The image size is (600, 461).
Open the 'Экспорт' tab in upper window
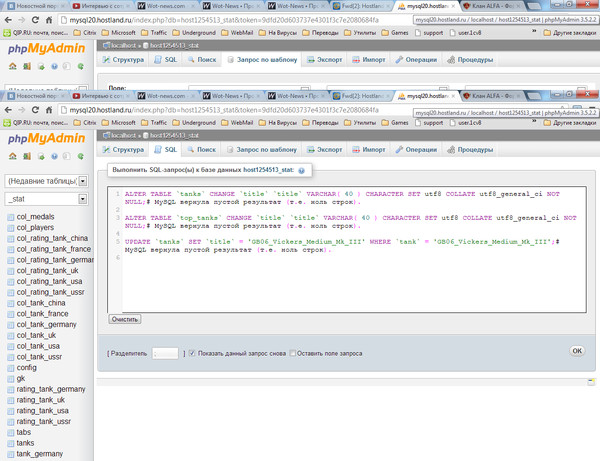click(x=324, y=60)
